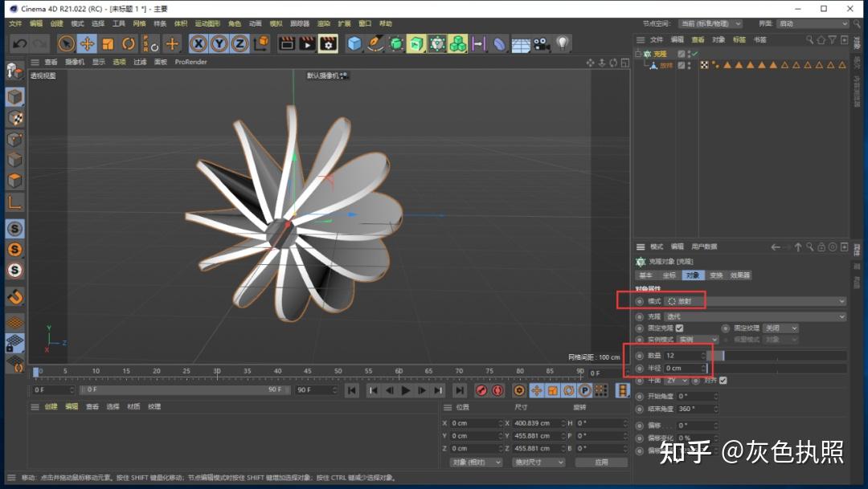Image resolution: width=868 pixels, height=489 pixels.
Task: Toggle the 固定克隆 checkbox
Action: pyautogui.click(x=679, y=328)
